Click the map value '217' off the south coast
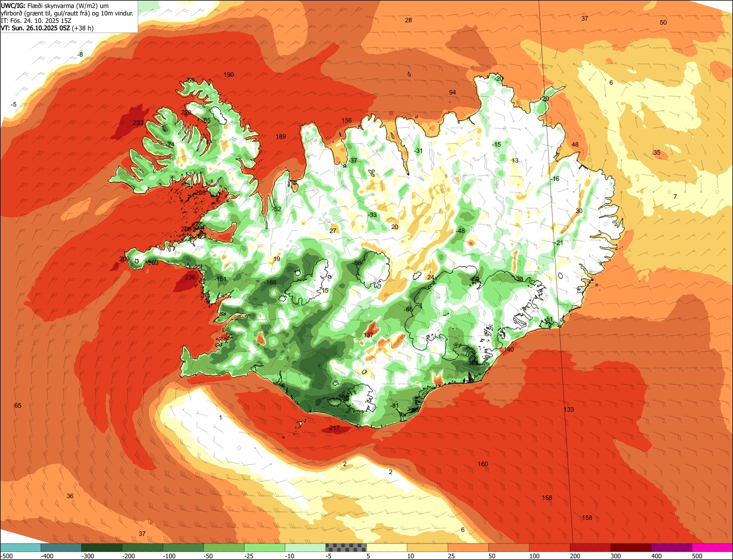Screen dimensions: 733x560 point(335,428)
